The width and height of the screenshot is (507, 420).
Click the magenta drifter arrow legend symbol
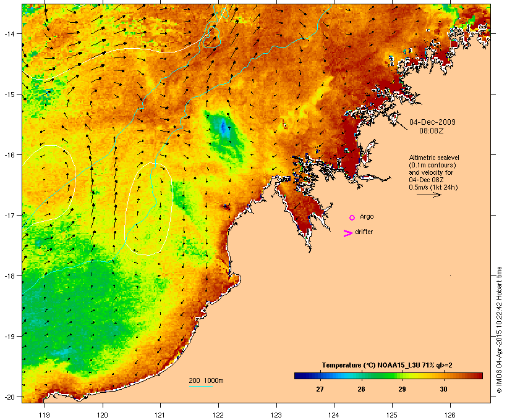(x=348, y=233)
